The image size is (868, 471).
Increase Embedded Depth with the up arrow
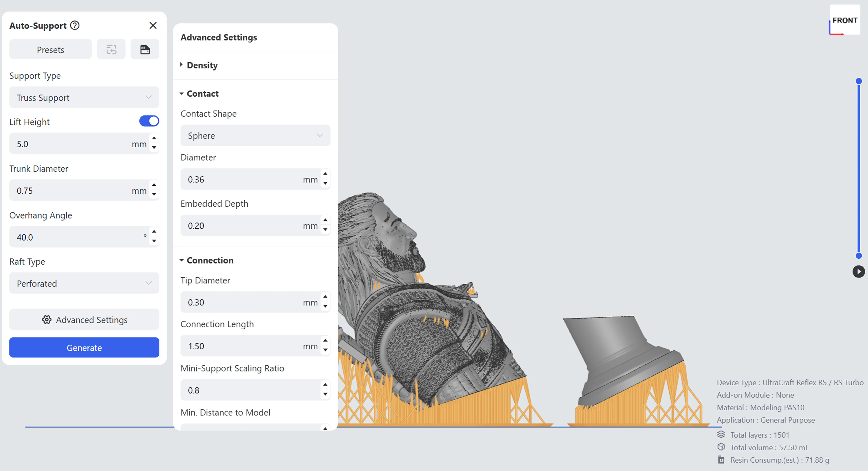coord(325,220)
